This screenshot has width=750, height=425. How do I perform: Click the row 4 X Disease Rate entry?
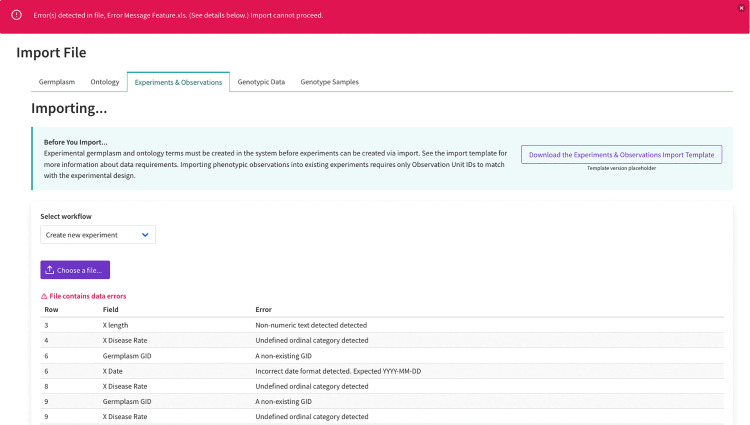(x=382, y=340)
